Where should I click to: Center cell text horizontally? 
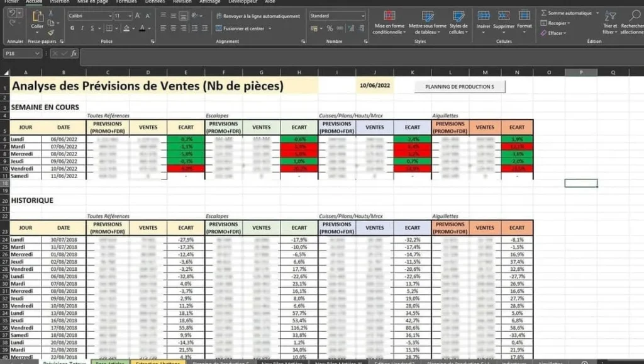pos(174,28)
